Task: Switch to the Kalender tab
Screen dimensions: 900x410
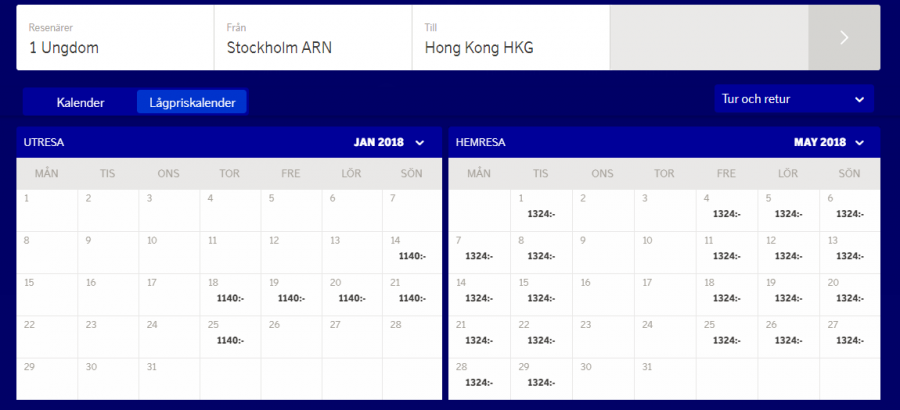Action: 80,101
